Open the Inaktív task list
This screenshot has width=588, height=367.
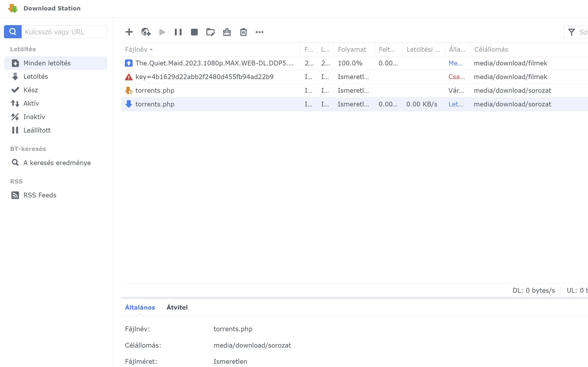coord(56,117)
